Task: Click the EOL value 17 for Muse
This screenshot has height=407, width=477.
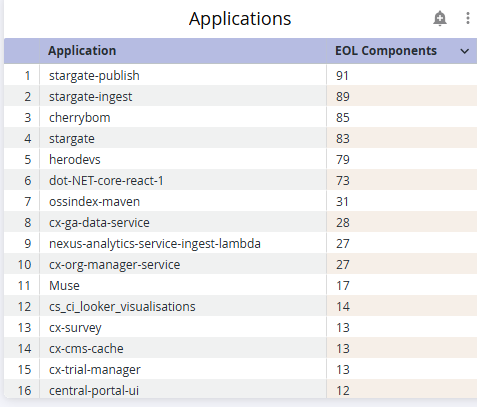Action: coord(343,286)
